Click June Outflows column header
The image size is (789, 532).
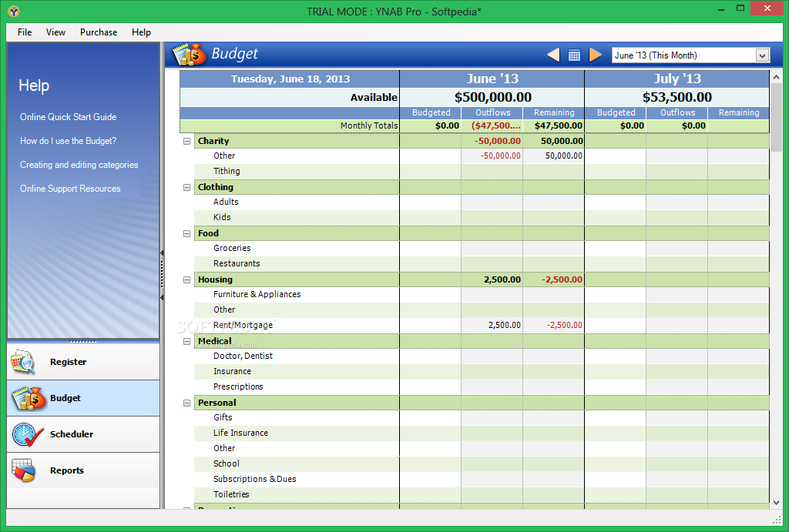[x=492, y=113]
